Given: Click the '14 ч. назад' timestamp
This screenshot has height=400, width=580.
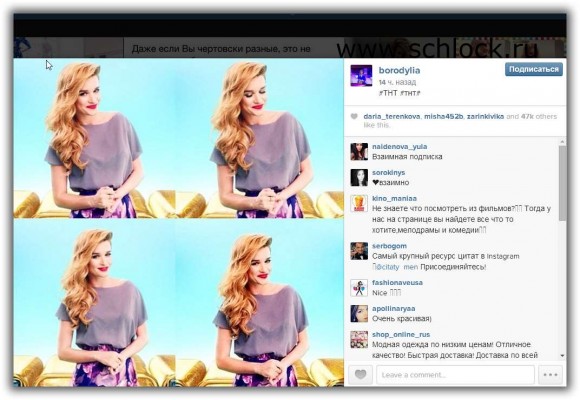Looking at the screenshot, I should pyautogui.click(x=397, y=82).
